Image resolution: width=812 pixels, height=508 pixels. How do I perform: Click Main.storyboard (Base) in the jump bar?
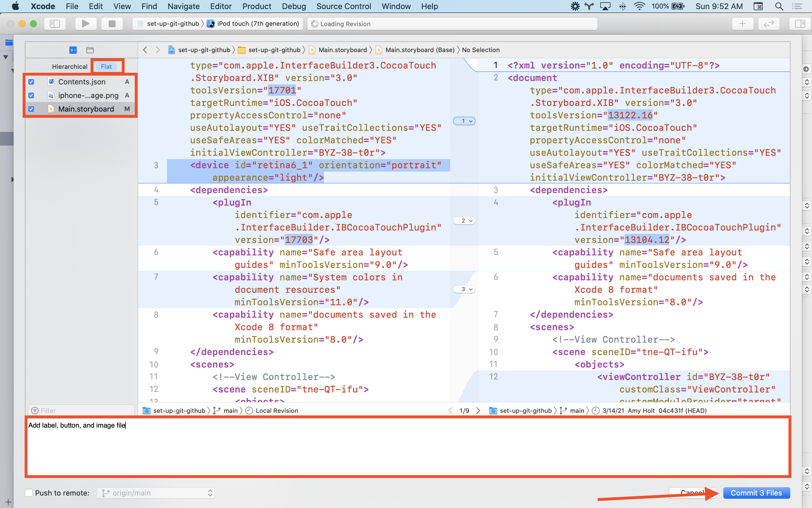click(x=415, y=50)
